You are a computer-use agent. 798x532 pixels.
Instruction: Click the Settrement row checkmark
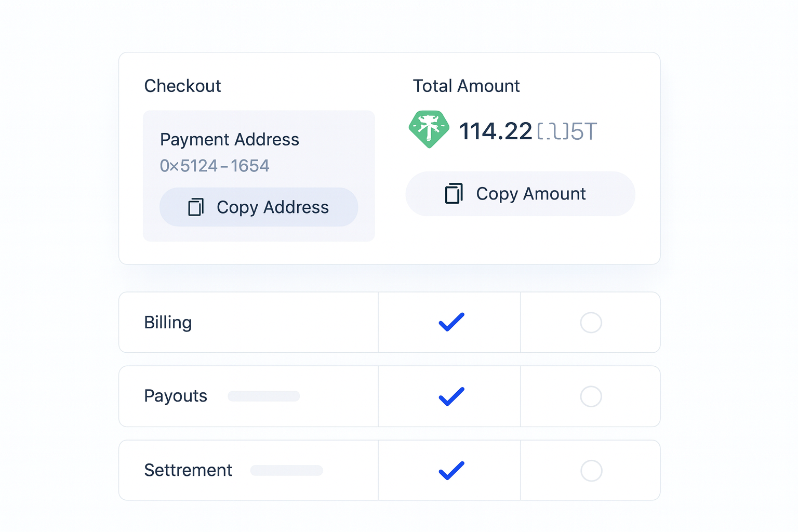(x=451, y=470)
